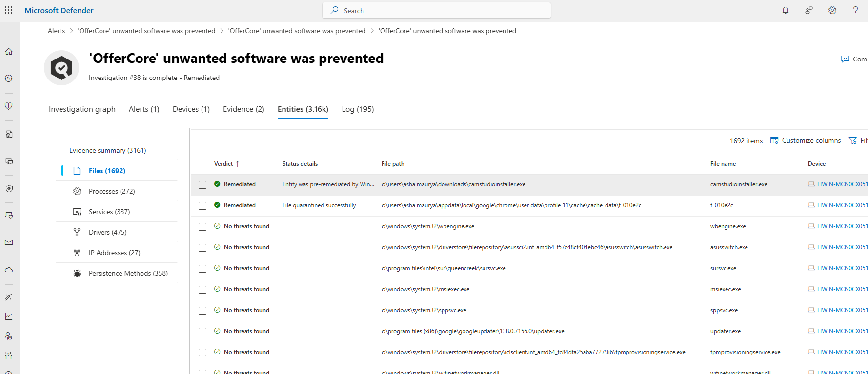Switch to the Alerts (1) tab
The height and width of the screenshot is (374, 868).
coord(144,109)
